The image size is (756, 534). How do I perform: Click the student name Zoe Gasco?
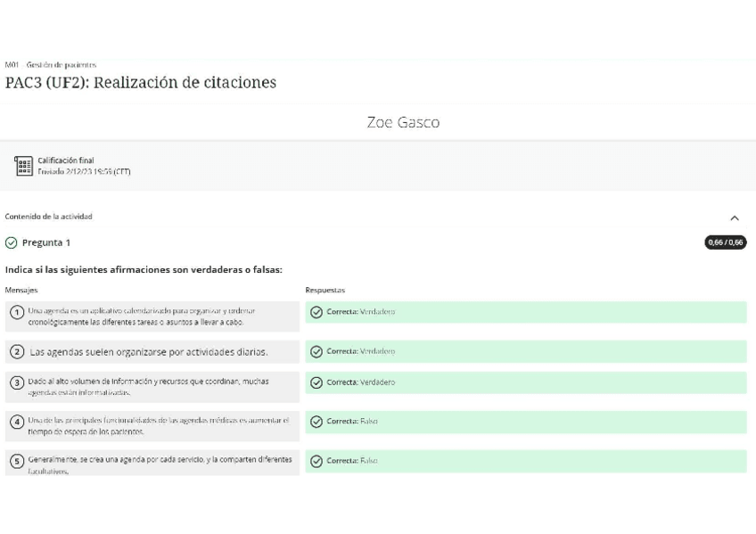tap(403, 122)
